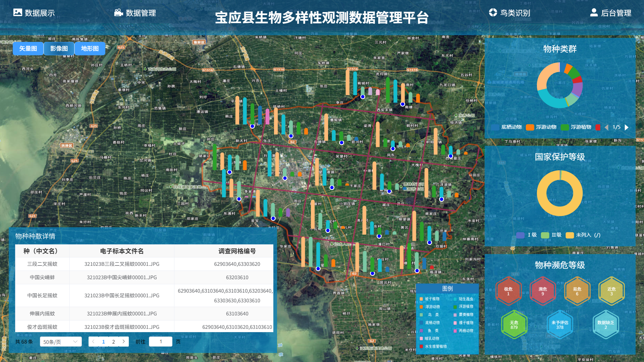This screenshot has width=644, height=362.
Task: Select the 濒危 hexagon badge
Action: [543, 291]
